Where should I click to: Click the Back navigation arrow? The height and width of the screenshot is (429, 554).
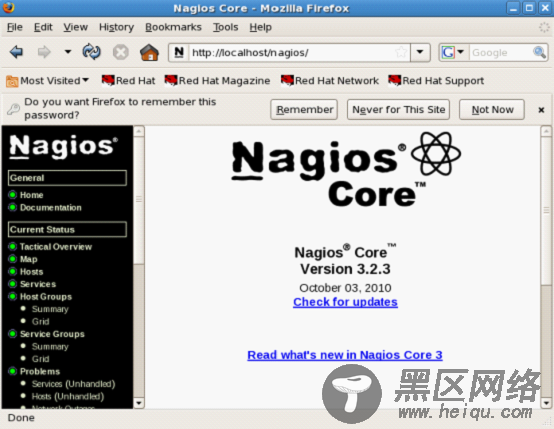tap(16, 52)
